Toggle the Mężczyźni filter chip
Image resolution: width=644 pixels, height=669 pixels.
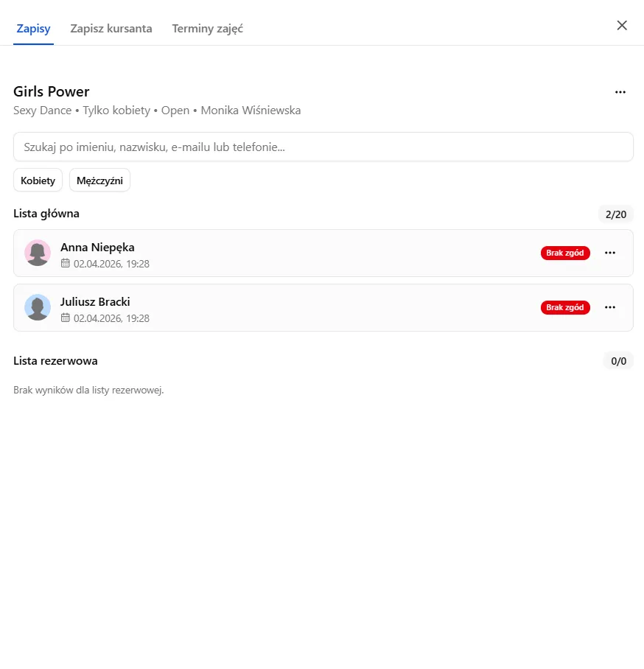click(x=100, y=181)
